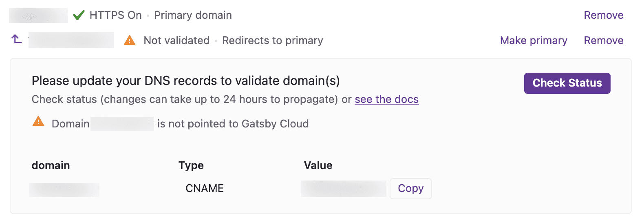Remove the primary domain
Viewport: 644px width, 223px height.
(x=603, y=15)
